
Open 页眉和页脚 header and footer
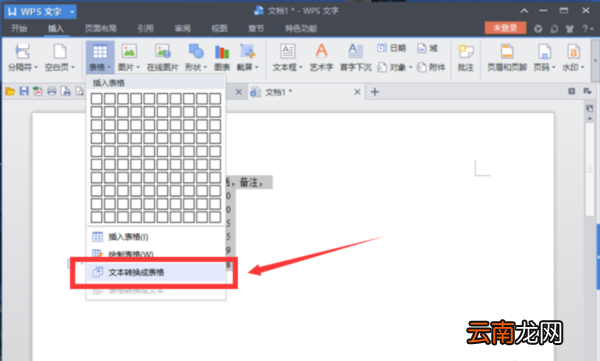[x=507, y=57]
